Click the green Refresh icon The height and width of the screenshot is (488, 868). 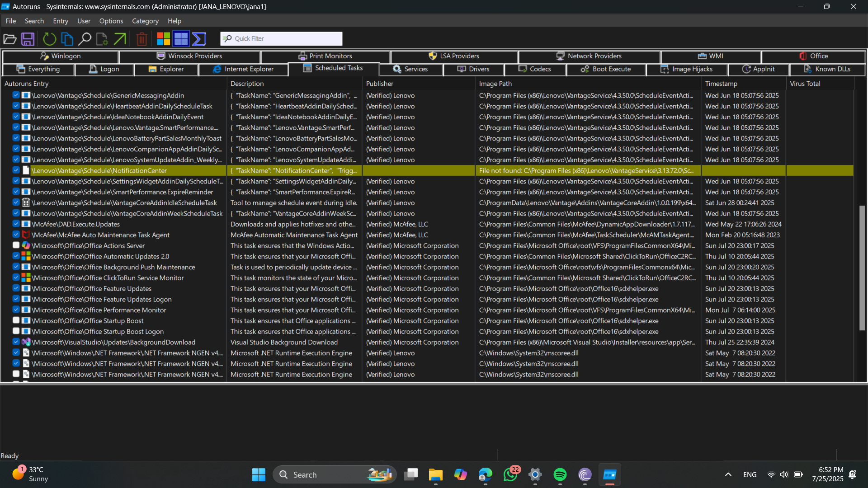[49, 39]
